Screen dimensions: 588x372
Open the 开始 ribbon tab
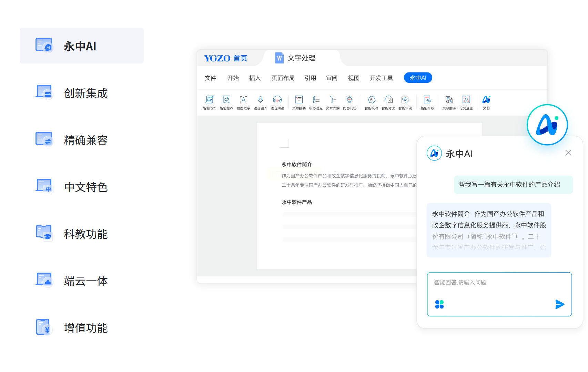click(233, 78)
